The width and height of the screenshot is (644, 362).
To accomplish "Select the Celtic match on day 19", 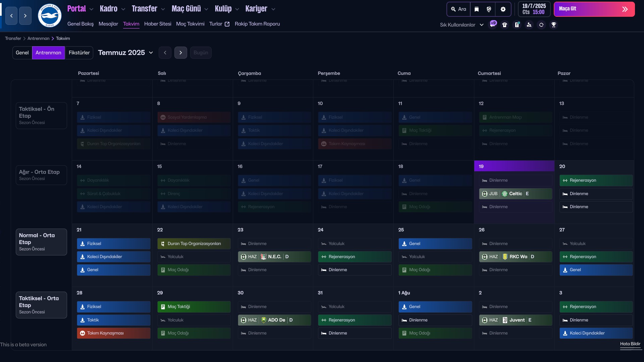I will (x=515, y=194).
